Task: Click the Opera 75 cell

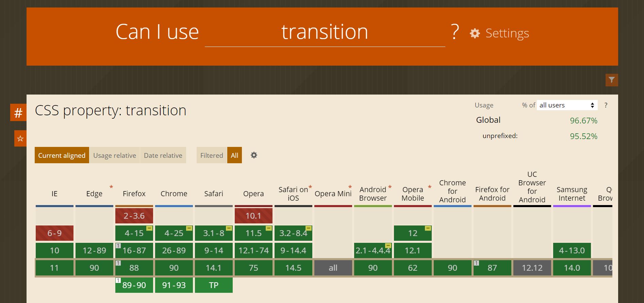Action: point(253,268)
